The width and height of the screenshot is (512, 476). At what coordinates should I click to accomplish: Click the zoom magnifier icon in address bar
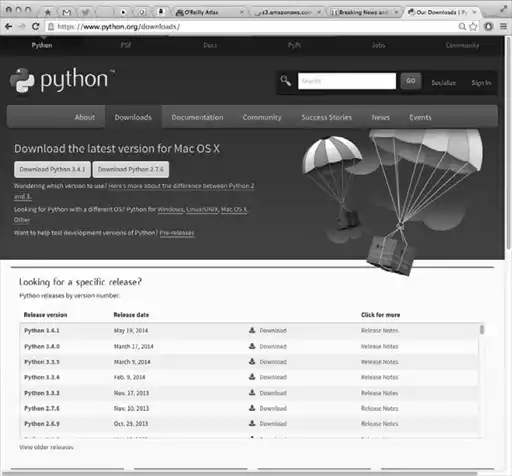pyautogui.click(x=462, y=26)
